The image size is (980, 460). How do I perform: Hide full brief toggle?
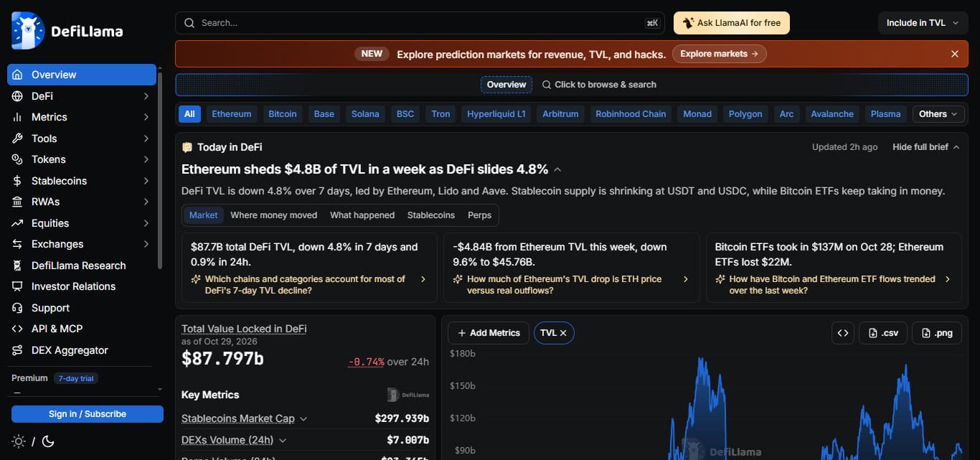tap(925, 147)
